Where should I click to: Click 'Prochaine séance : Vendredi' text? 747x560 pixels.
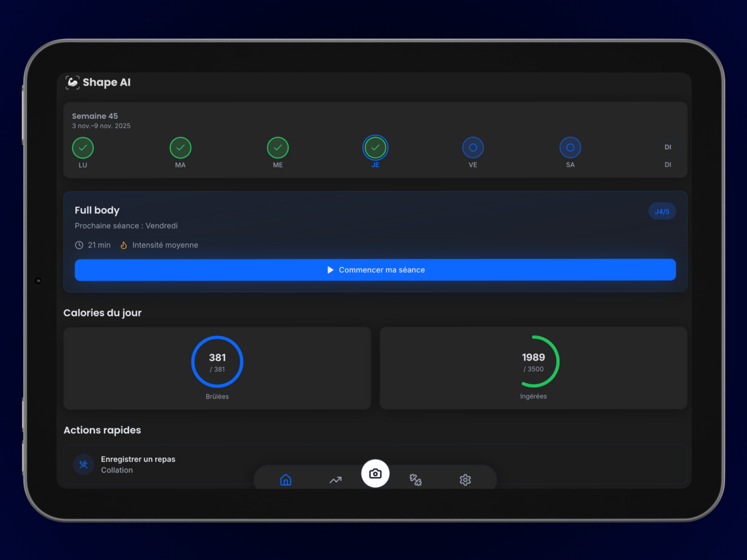click(126, 226)
